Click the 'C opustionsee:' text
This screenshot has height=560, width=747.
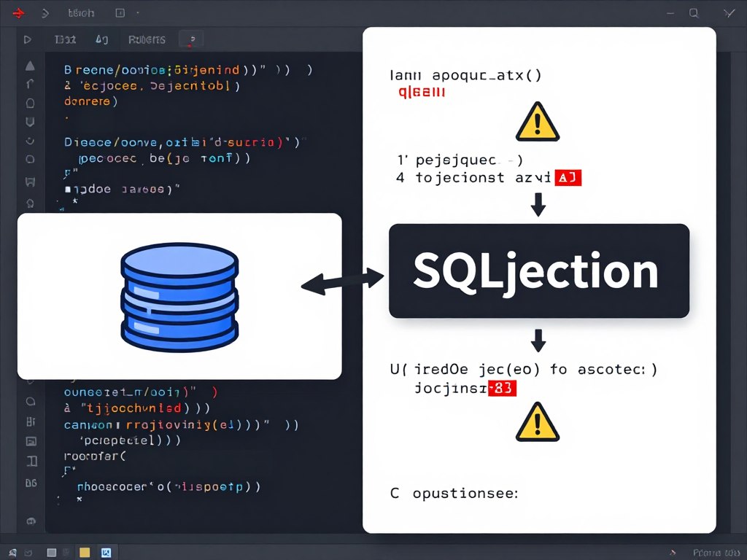coord(454,494)
